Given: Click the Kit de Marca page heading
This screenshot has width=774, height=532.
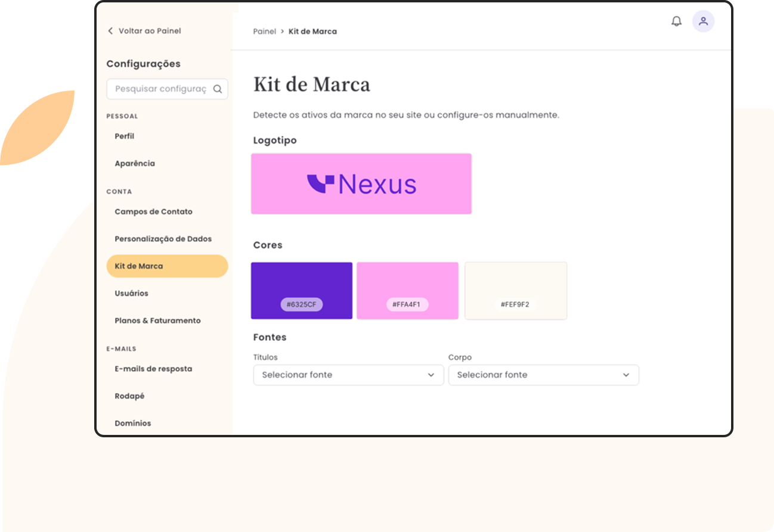Looking at the screenshot, I should click(312, 85).
